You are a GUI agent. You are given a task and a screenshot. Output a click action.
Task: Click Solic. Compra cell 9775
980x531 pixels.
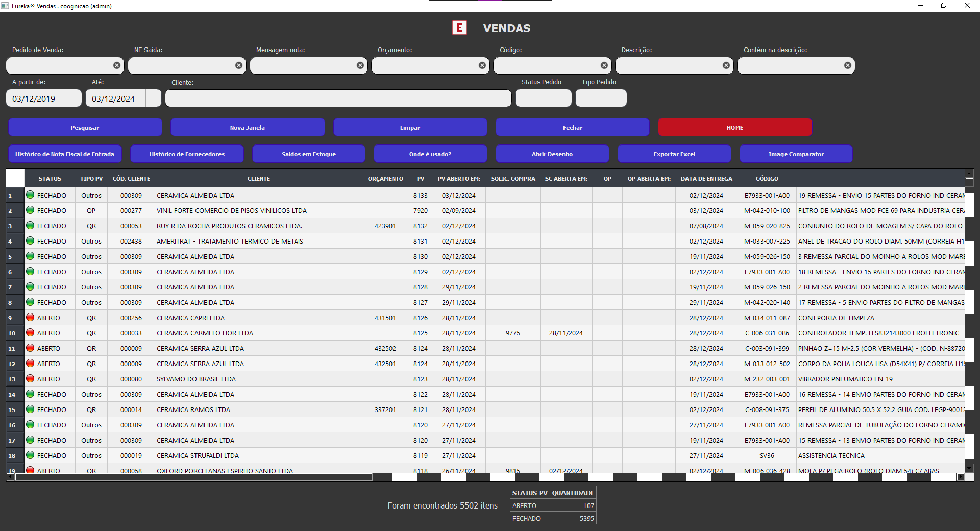tap(513, 333)
